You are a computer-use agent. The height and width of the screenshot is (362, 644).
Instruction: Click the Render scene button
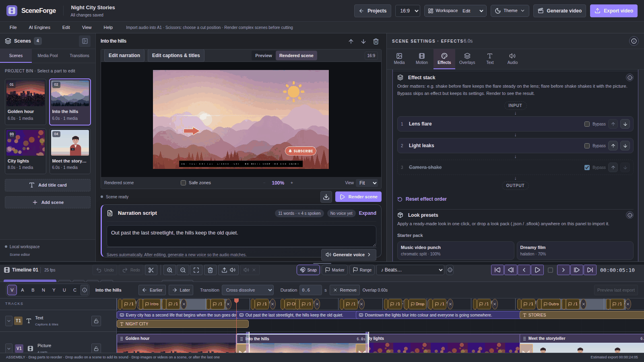click(358, 197)
